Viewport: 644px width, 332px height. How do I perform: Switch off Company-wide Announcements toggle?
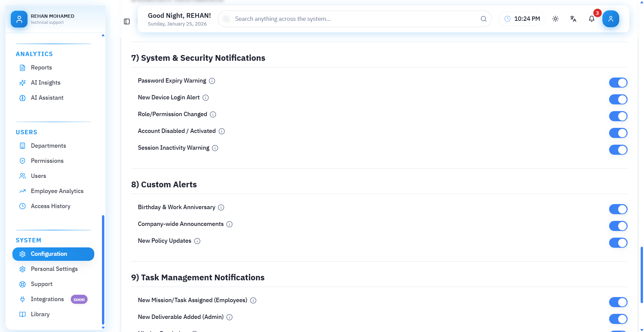[618, 226]
